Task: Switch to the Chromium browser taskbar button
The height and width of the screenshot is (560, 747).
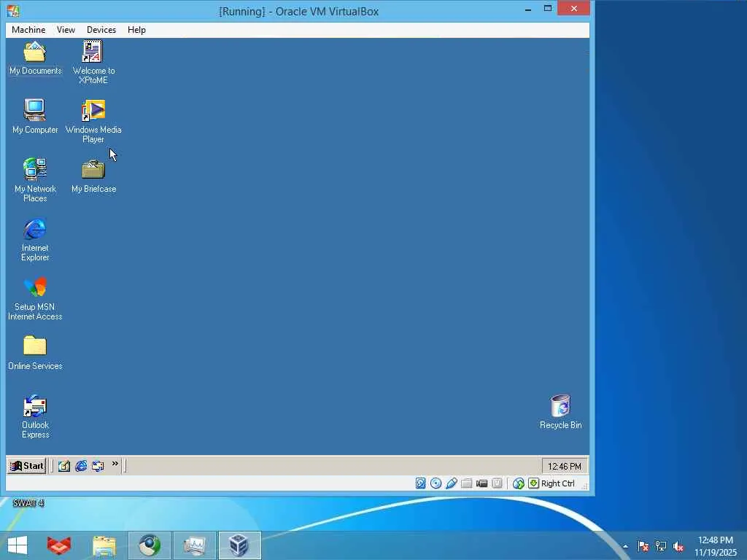Action: (x=150, y=545)
